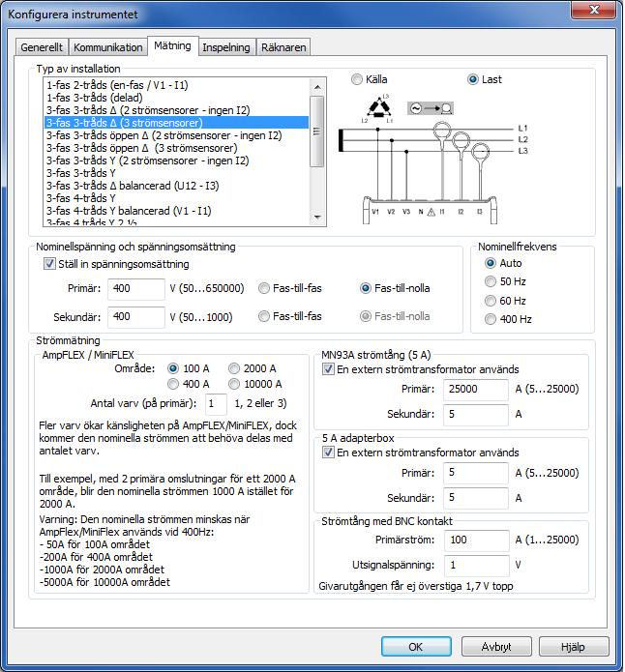Close the Konfigurera instrumentet dialog

coord(594,10)
